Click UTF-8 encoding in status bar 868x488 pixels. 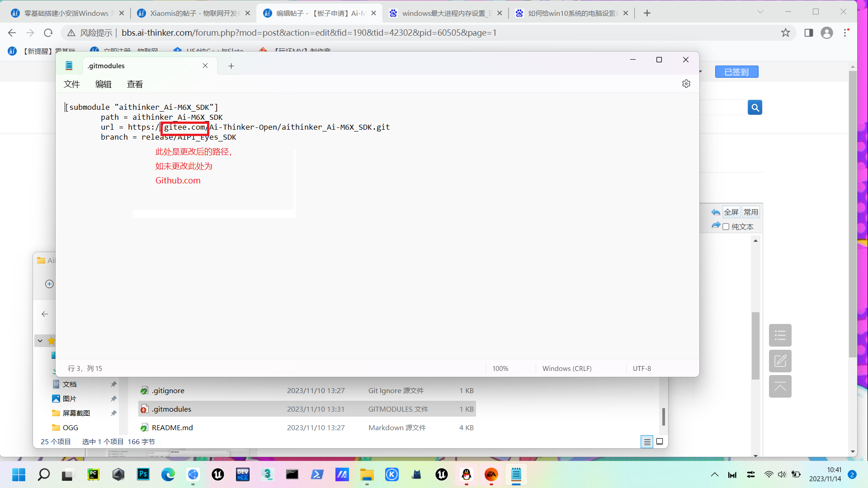coord(642,369)
